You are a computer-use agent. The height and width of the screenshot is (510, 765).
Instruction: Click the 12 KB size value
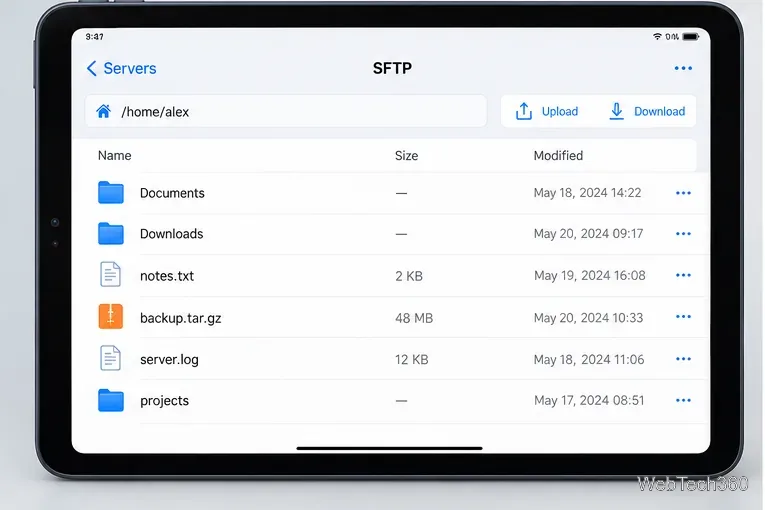[x=412, y=360]
